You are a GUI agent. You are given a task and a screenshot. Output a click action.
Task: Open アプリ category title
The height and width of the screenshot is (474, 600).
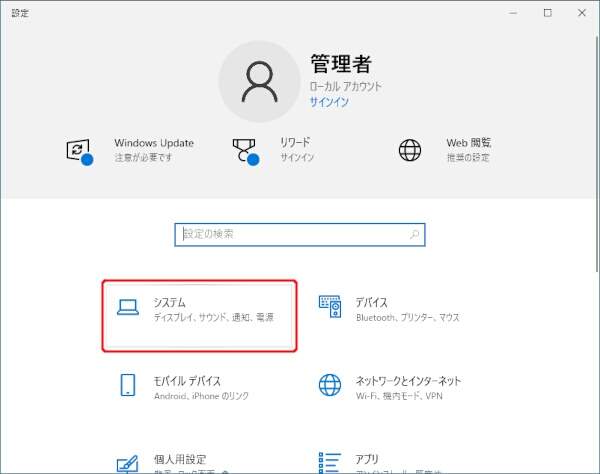click(367, 459)
